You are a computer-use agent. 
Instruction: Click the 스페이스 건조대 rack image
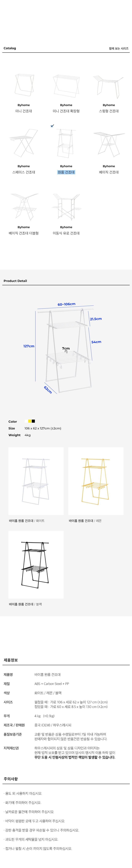point(24,143)
